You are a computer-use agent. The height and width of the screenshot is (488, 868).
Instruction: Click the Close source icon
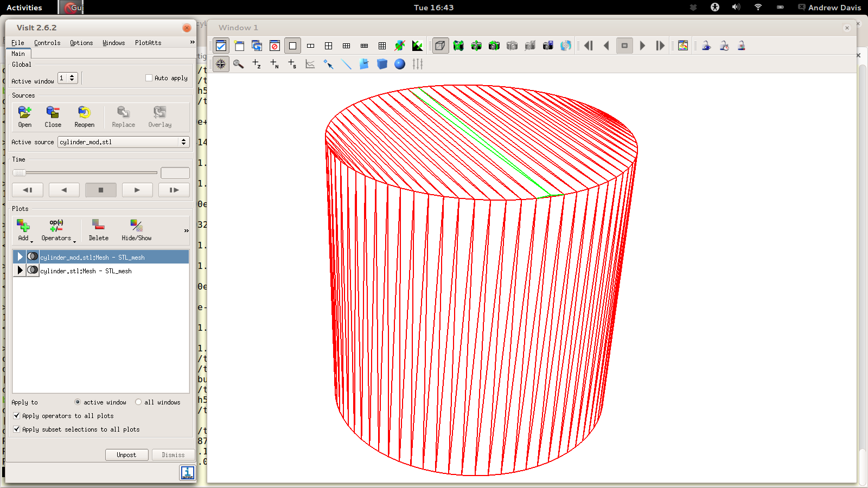53,117
